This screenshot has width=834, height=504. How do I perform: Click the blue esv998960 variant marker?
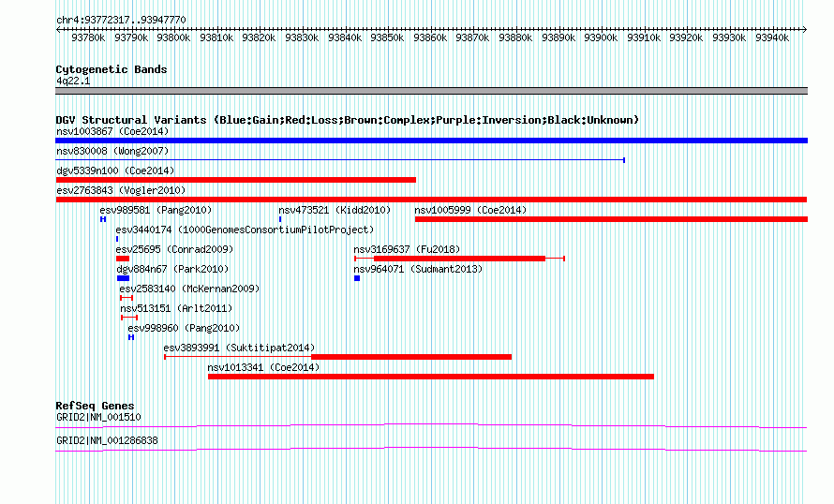coord(131,337)
